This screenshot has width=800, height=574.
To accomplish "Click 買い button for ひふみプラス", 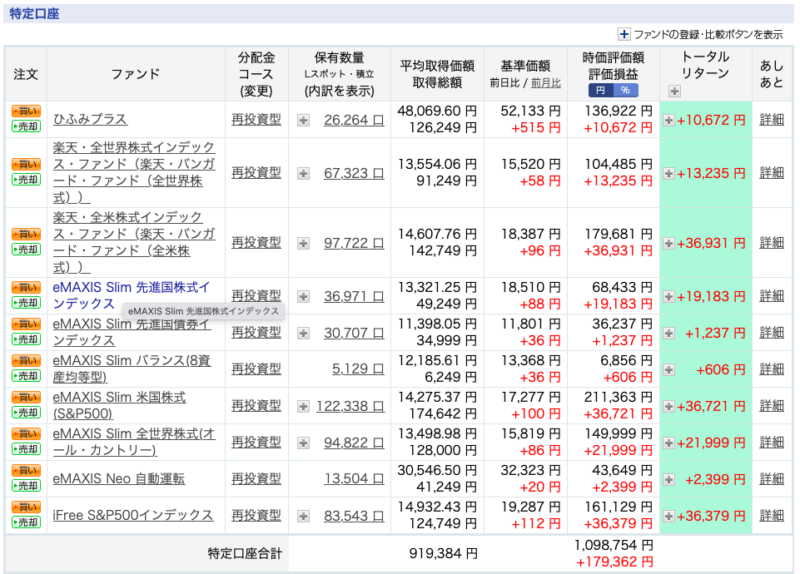I will point(26,112).
